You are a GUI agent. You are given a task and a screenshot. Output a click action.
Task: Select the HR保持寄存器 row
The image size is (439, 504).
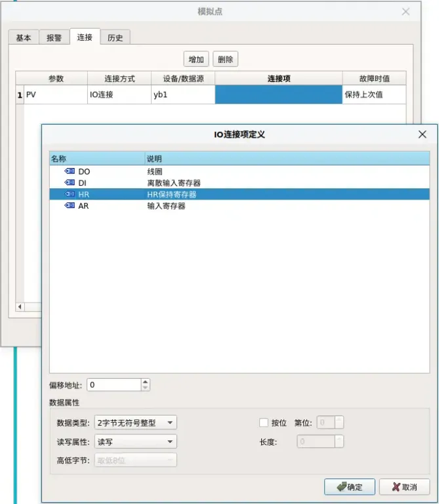(x=240, y=194)
